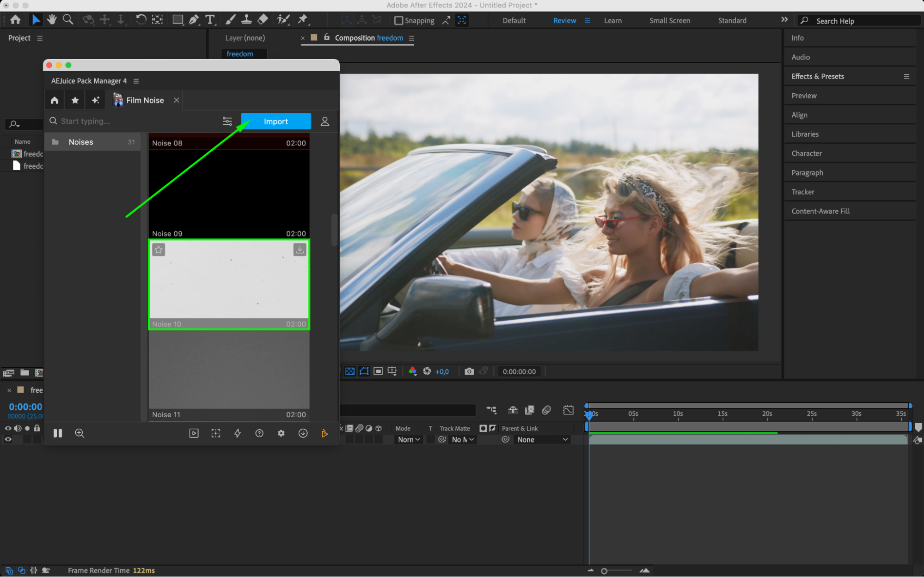This screenshot has width=924, height=577.
Task: Select the Pen tool in toolbar
Action: (194, 19)
